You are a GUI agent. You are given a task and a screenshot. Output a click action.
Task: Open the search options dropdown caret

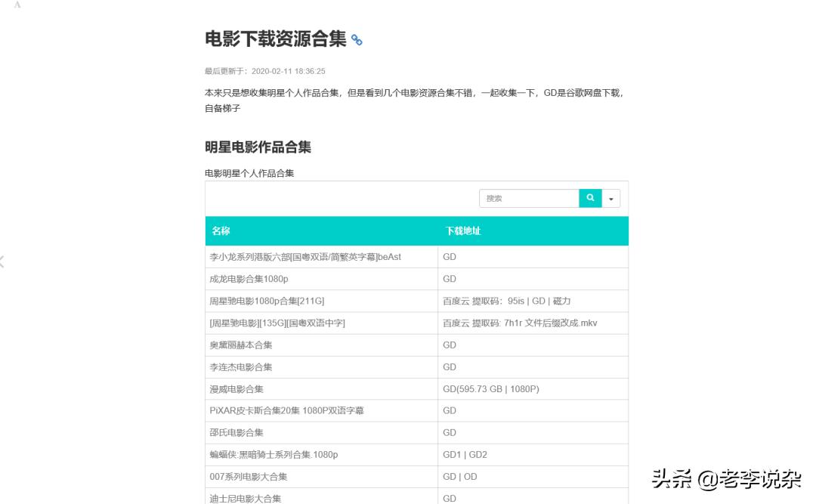pyautogui.click(x=610, y=198)
